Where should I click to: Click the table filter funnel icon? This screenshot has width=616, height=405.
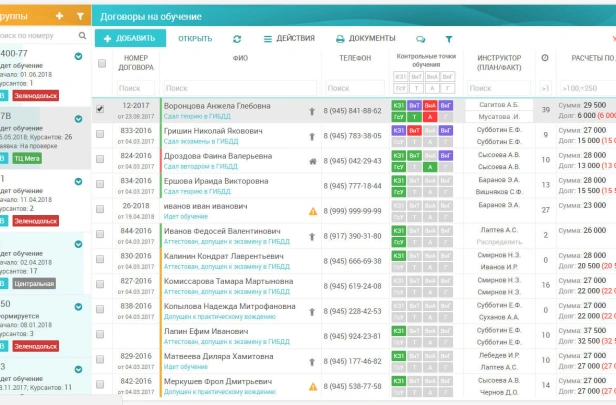(x=449, y=38)
